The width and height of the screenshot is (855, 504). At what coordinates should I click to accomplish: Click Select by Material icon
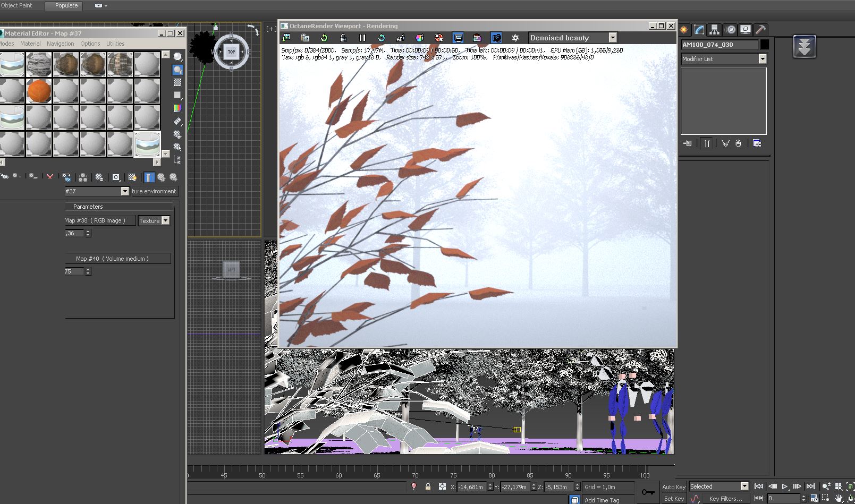177,147
